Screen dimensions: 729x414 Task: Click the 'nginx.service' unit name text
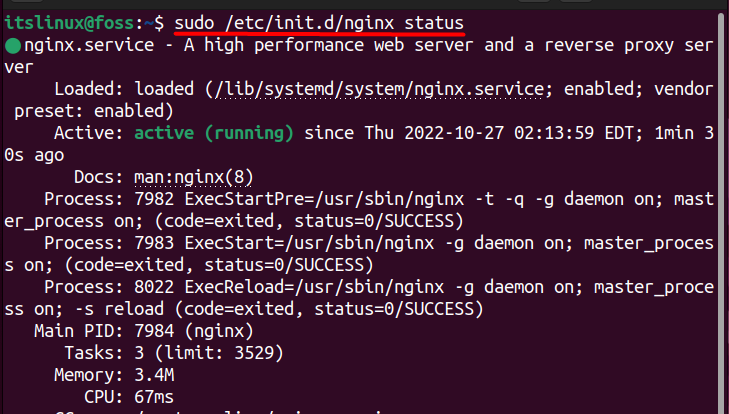tap(89, 46)
